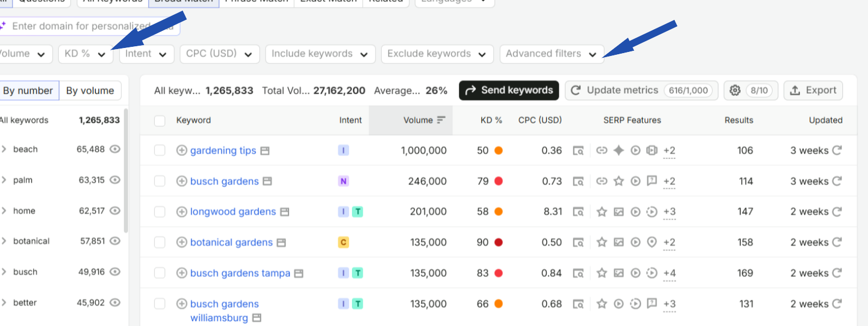
Task: Open the Intent filter dropdown
Action: (x=146, y=54)
